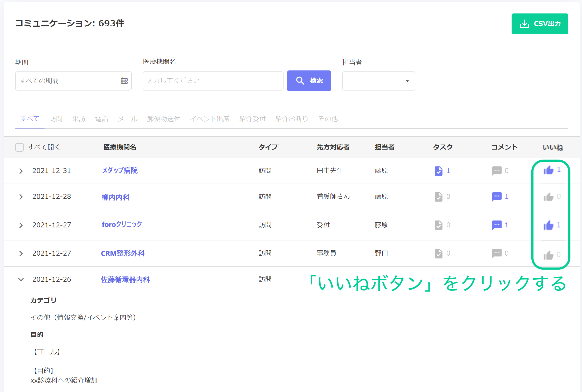This screenshot has width=582, height=392.
Task: Expand the 2021-12-28 柳内内科 row
Action: point(21,197)
